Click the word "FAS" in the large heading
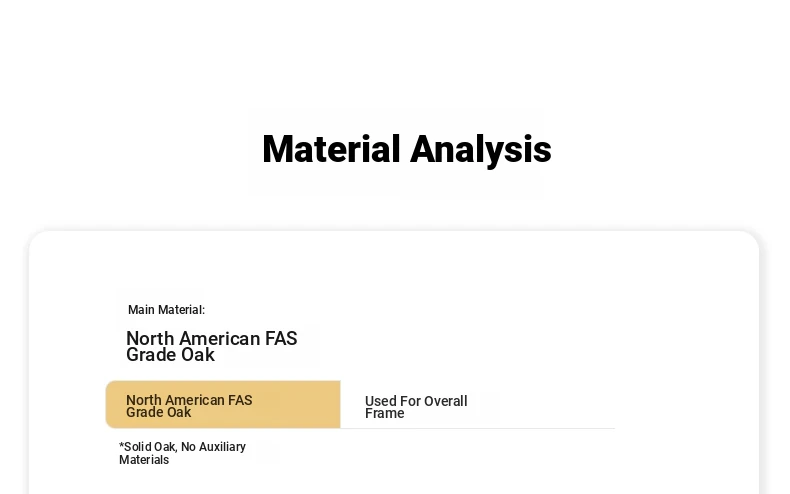The height and width of the screenshot is (494, 790). (x=281, y=338)
